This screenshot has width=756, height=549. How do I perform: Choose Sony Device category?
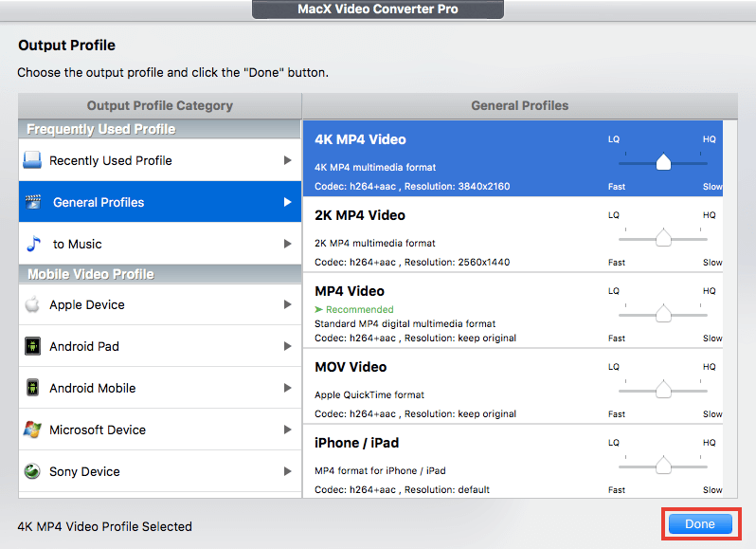[x=159, y=471]
